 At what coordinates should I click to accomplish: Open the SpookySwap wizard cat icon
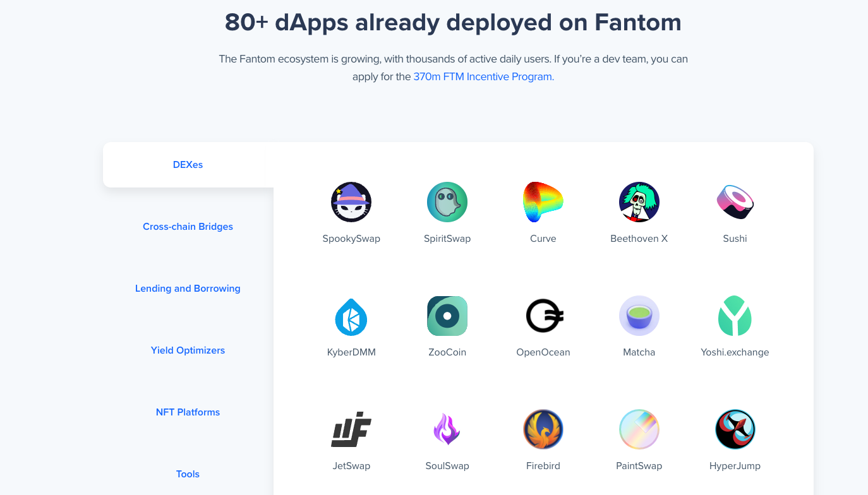351,202
